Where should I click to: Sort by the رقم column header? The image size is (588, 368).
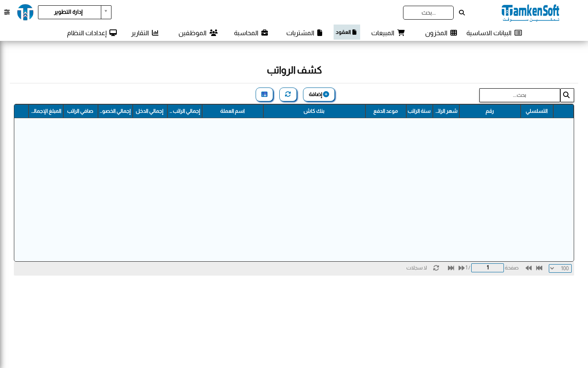490,111
